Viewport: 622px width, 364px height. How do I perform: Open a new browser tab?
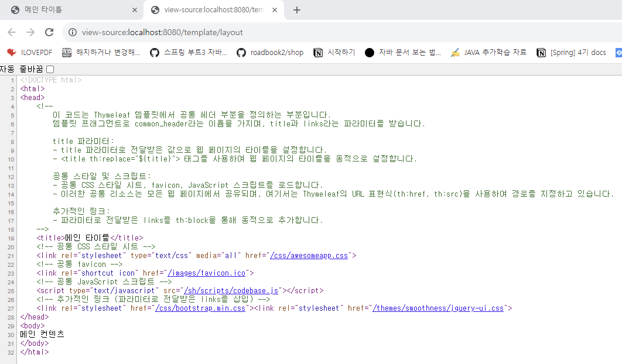[297, 10]
